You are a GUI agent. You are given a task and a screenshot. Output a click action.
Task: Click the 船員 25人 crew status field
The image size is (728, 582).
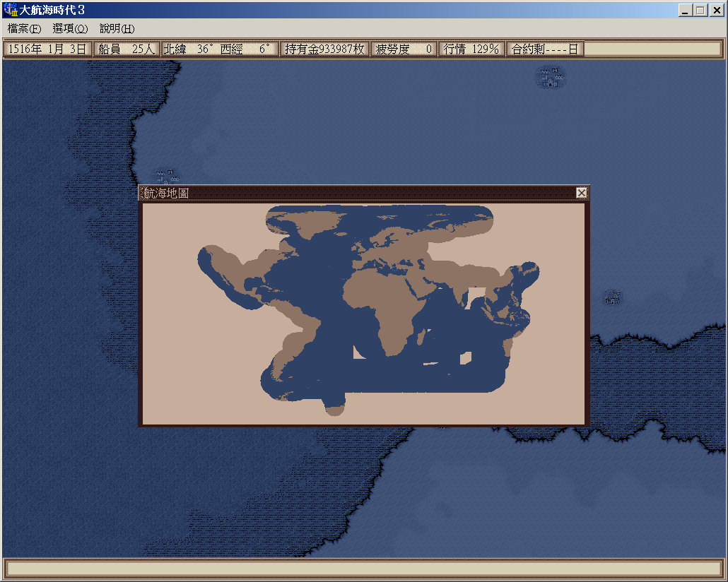(127, 49)
